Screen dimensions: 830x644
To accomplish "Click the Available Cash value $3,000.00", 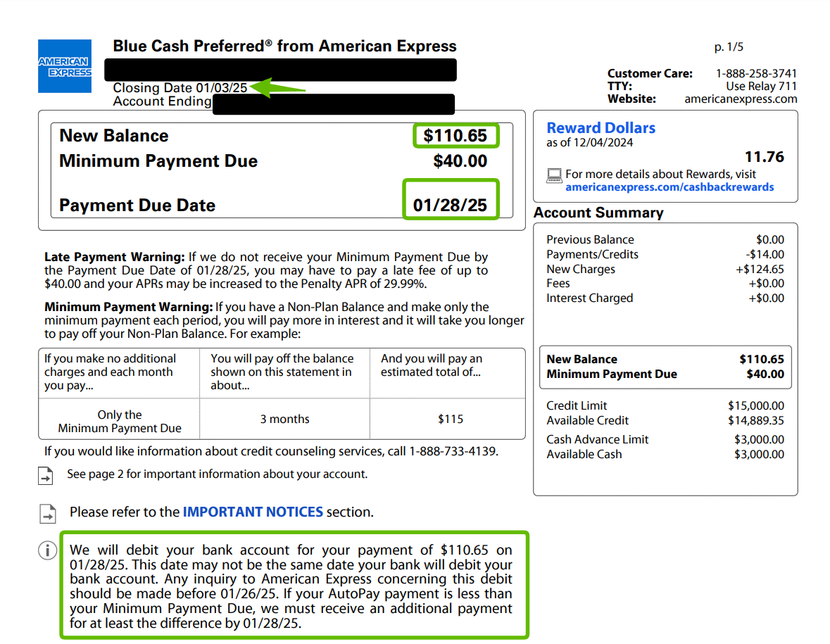I will coord(759,455).
